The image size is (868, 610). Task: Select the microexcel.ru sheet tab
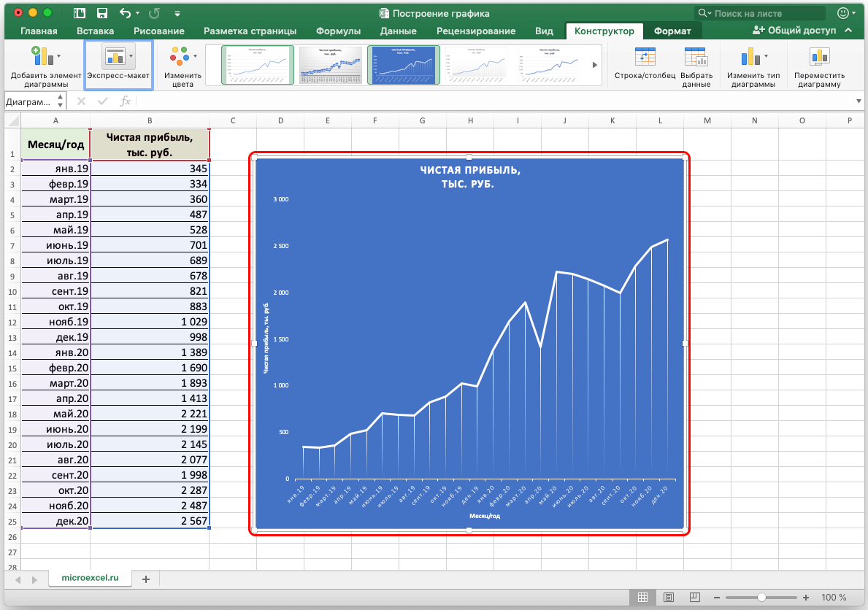point(90,578)
